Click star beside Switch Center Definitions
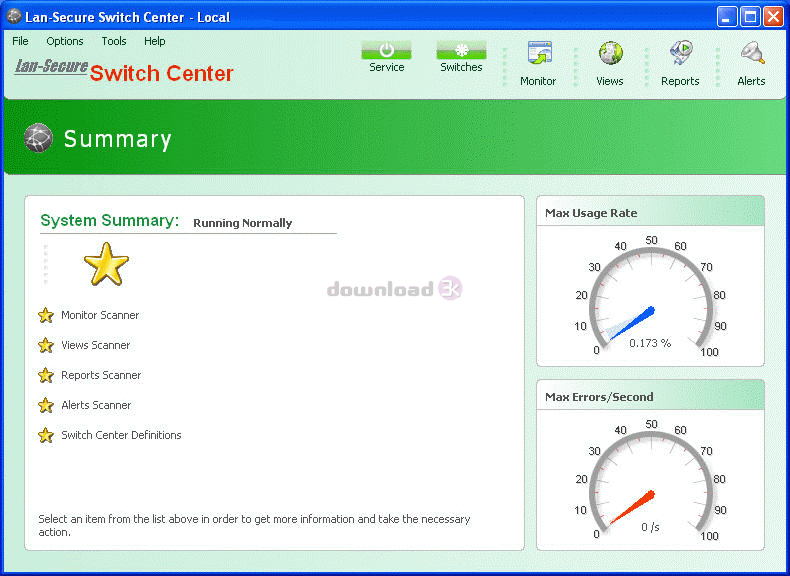The image size is (790, 576). (46, 435)
